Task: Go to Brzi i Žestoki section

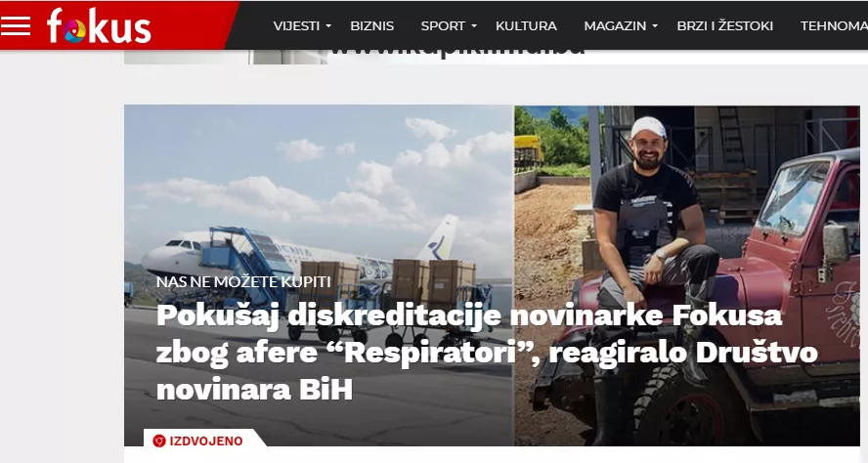Action: click(724, 26)
